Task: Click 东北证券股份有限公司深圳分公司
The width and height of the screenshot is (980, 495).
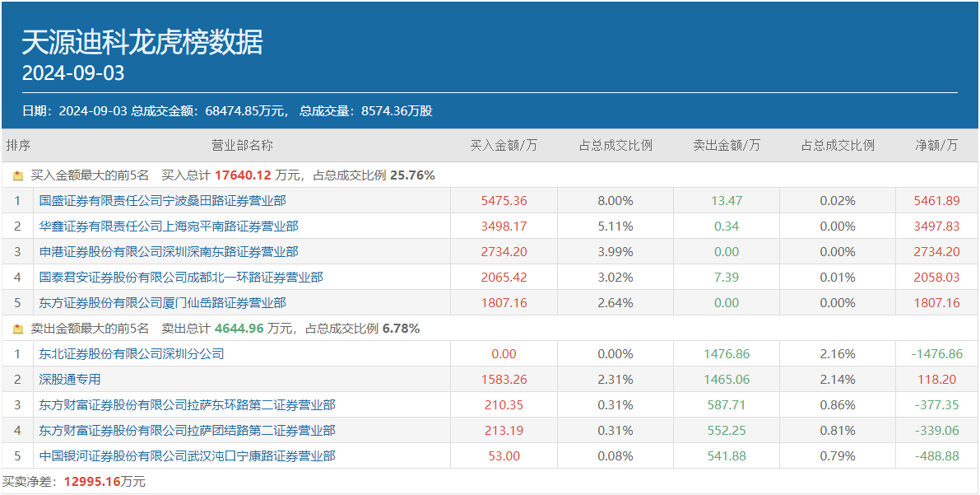Action: tap(132, 353)
